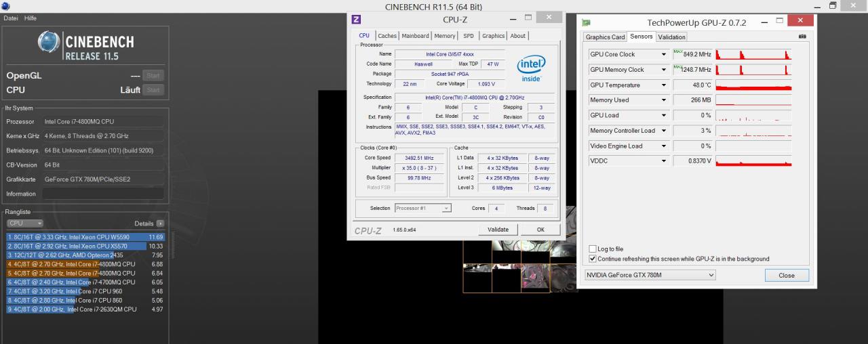
Task: Open the GPU Load sensor dropdown
Action: click(x=664, y=115)
